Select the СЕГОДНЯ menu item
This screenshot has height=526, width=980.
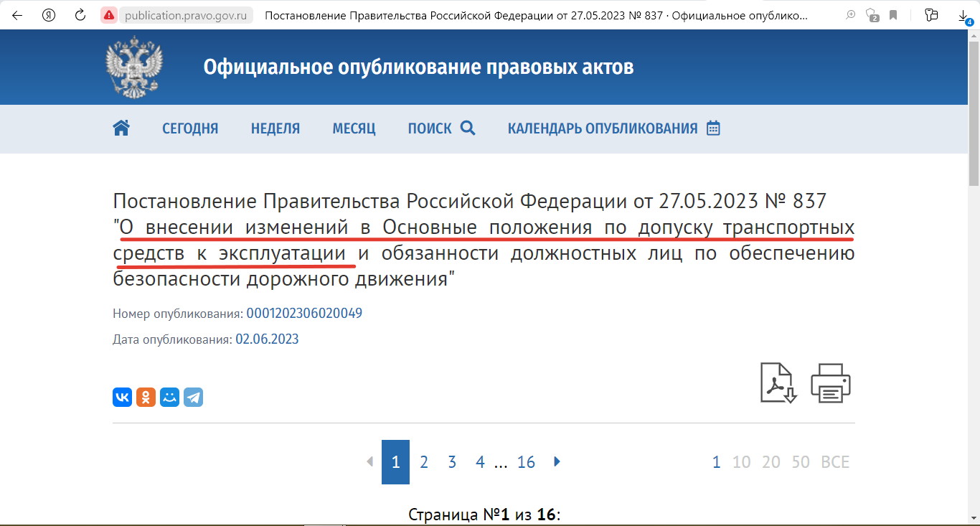189,128
